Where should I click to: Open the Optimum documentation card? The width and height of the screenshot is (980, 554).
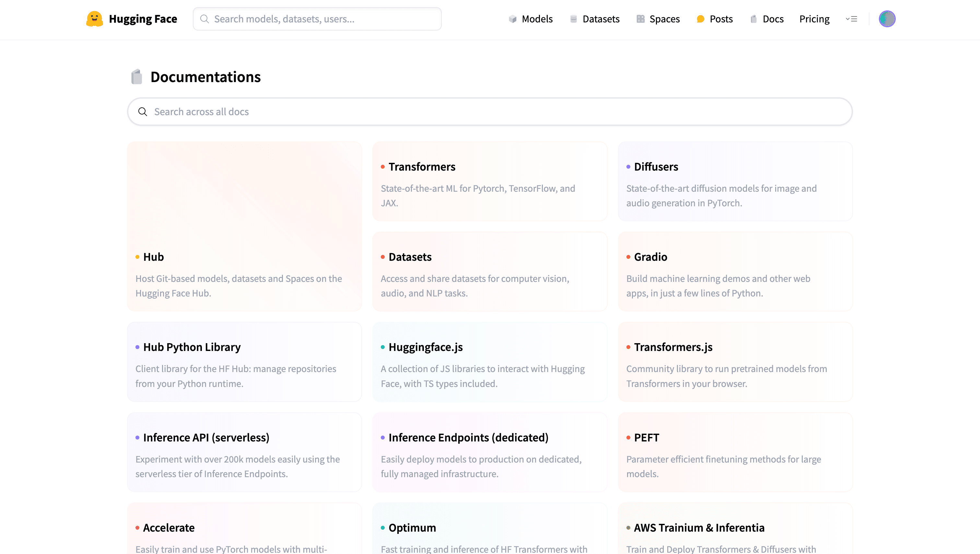click(490, 528)
